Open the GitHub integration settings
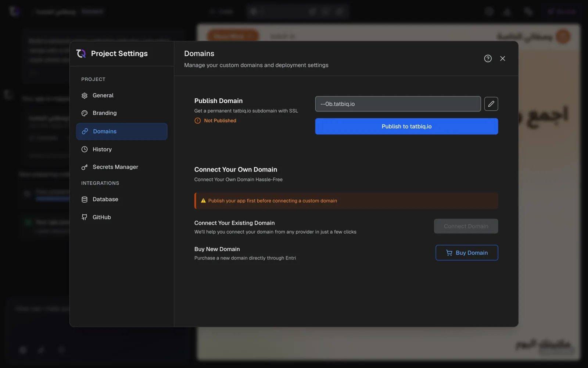The image size is (588, 368). pos(122,217)
